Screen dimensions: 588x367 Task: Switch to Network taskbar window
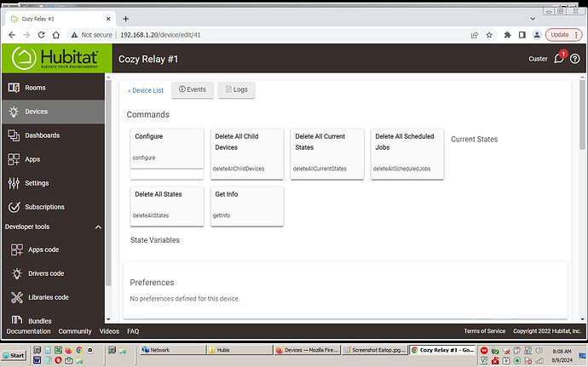[x=173, y=350]
